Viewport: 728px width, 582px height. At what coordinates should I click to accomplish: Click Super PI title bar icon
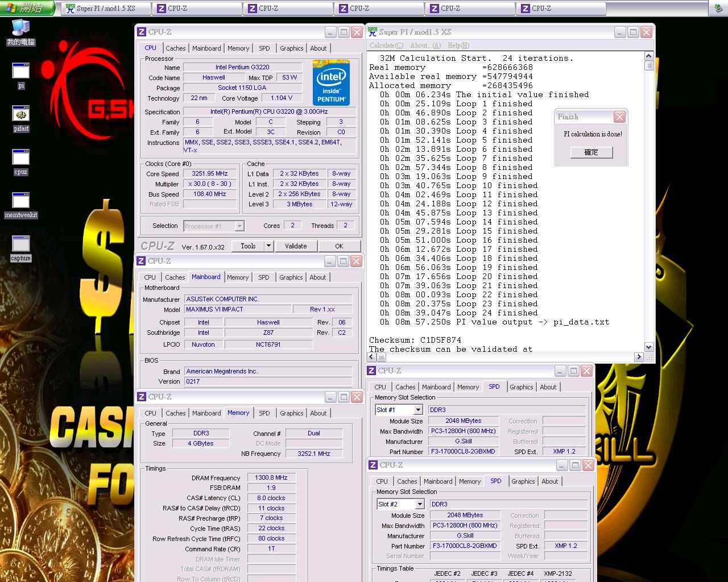tap(373, 32)
